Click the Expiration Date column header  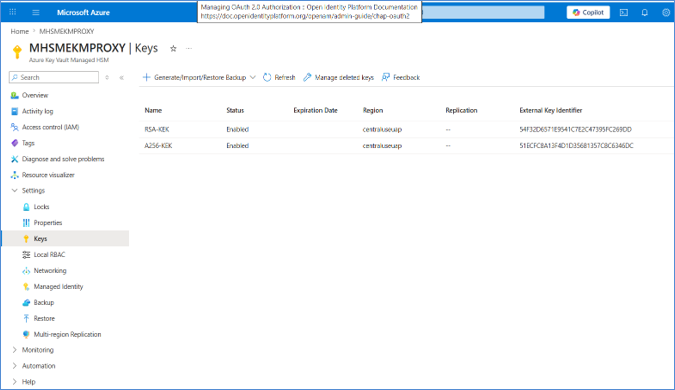tap(315, 110)
